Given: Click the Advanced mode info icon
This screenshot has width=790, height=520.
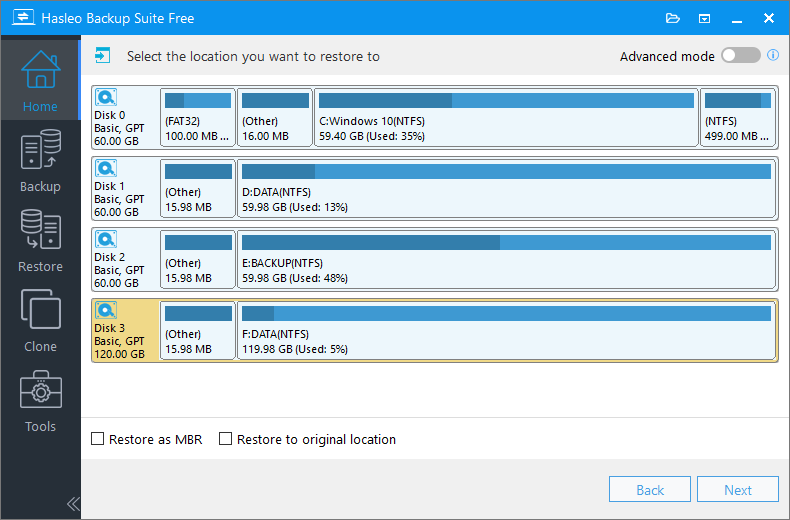Looking at the screenshot, I should click(773, 56).
